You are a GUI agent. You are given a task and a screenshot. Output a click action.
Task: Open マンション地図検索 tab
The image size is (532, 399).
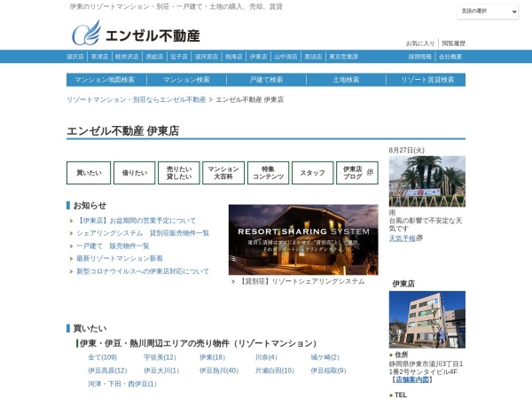click(105, 80)
